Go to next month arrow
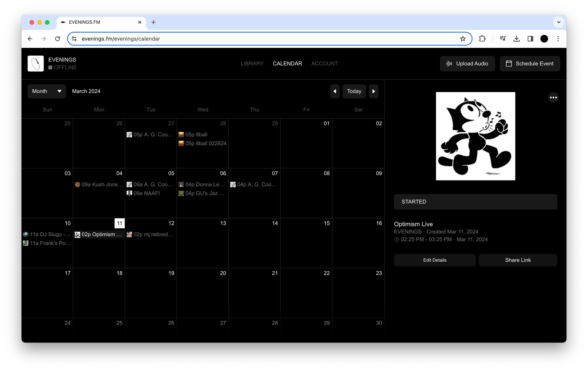This screenshot has height=371, width=588. pos(373,91)
